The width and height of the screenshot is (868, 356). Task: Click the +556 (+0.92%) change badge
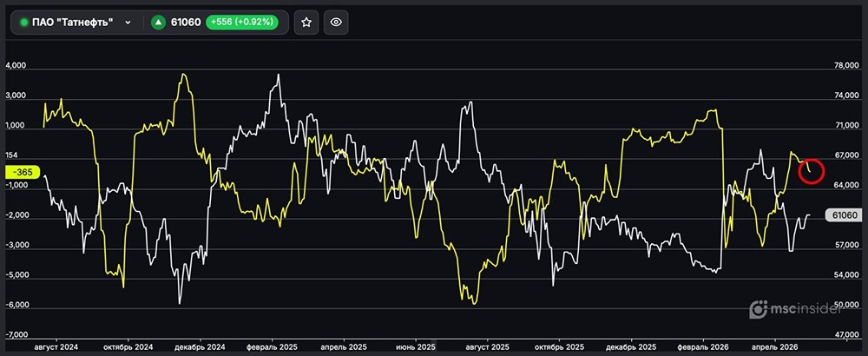click(x=242, y=23)
